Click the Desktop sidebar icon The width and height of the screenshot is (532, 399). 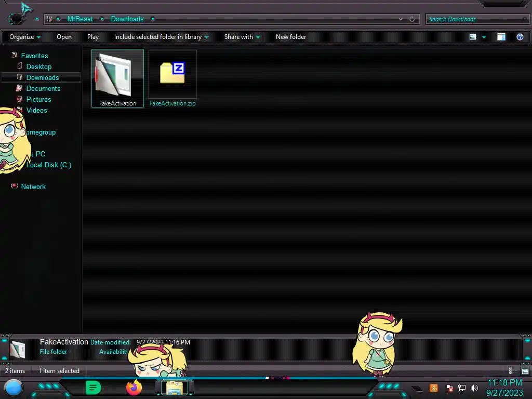tap(20, 66)
